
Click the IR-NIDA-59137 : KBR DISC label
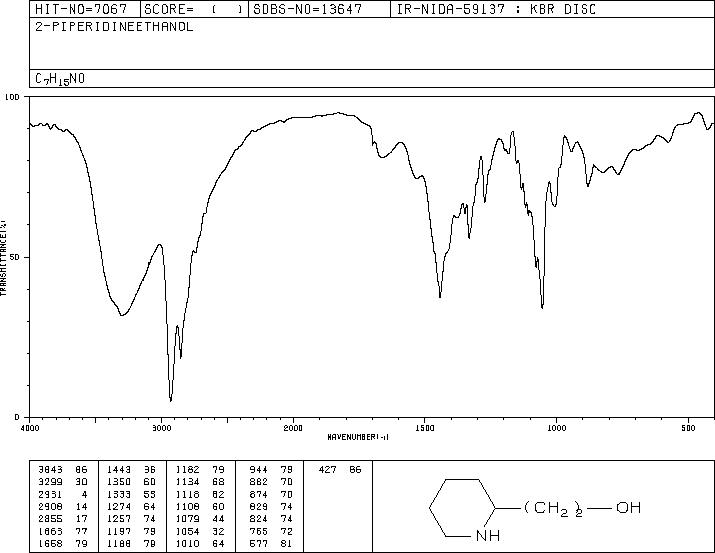[x=496, y=9]
